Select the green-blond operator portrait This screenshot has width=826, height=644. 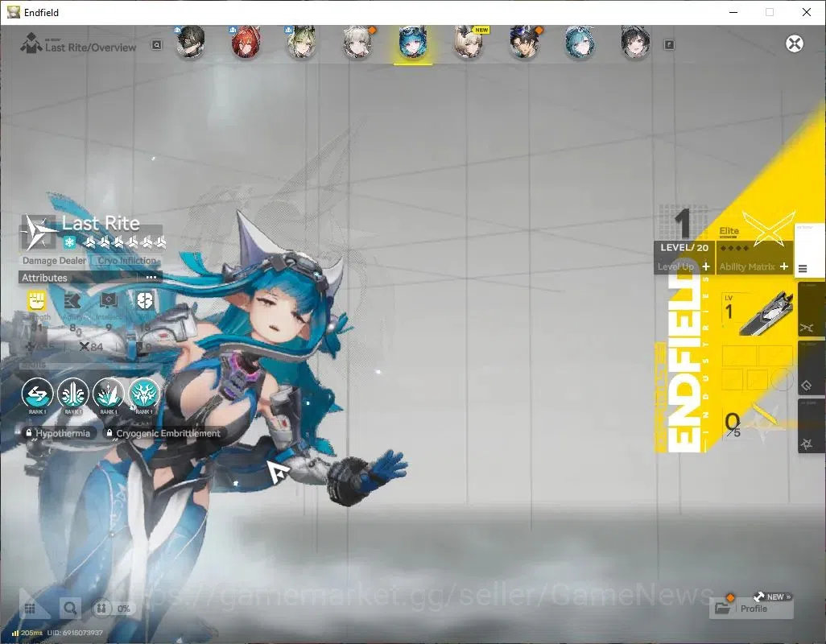click(301, 43)
